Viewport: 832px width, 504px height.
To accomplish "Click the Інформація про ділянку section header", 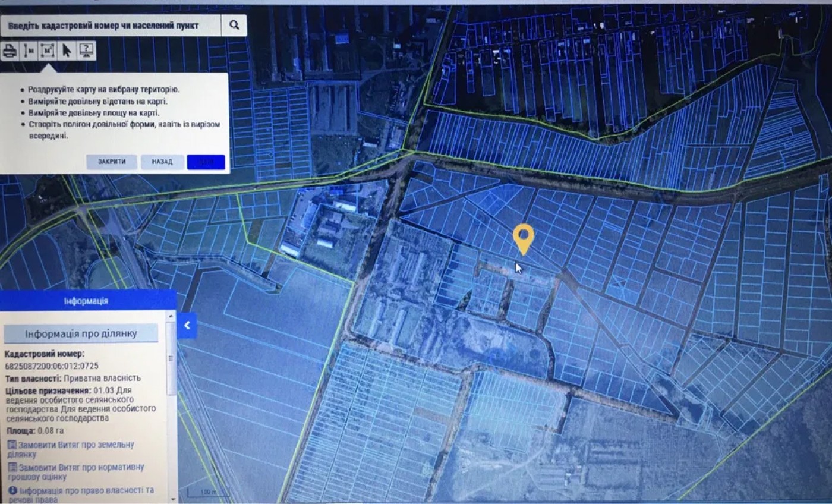I will tap(81, 333).
